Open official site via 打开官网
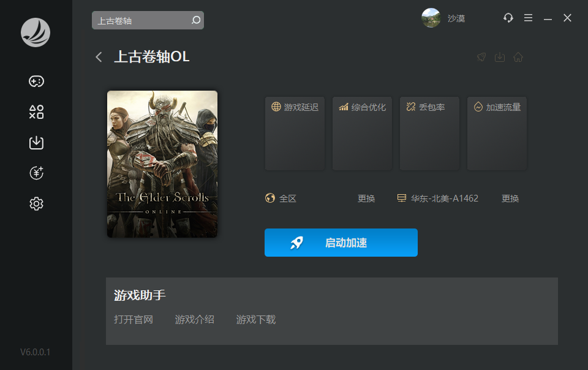This screenshot has height=370, width=588. pos(134,319)
